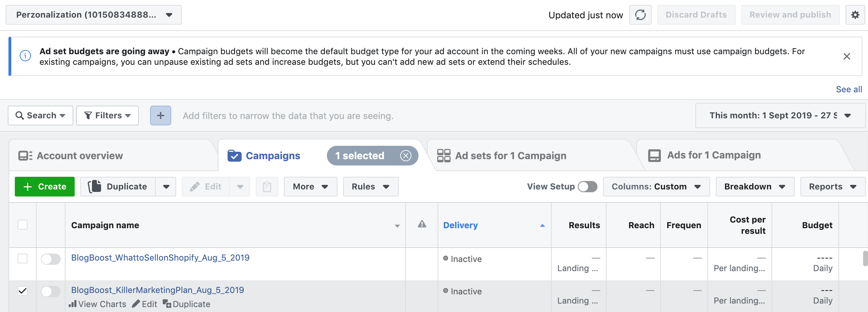Open the More dropdown
Image resolution: width=868 pixels, height=312 pixels.
click(x=310, y=187)
